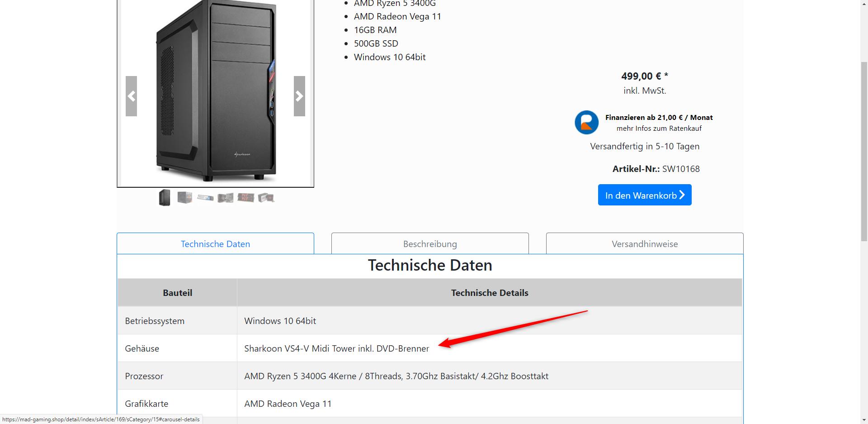Select the fifth product thumbnail

point(246,198)
